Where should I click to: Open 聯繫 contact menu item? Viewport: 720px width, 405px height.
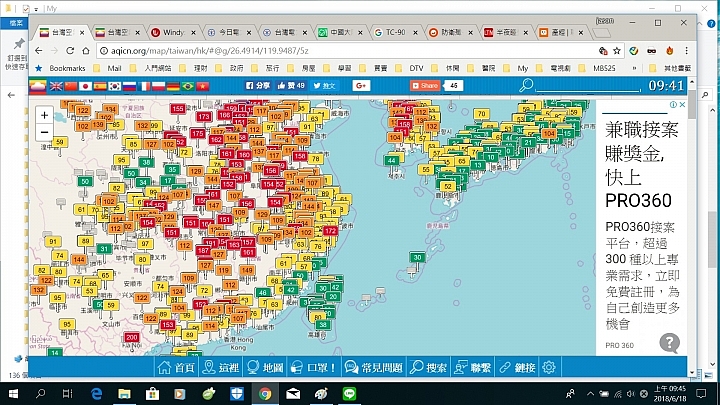tap(472, 367)
